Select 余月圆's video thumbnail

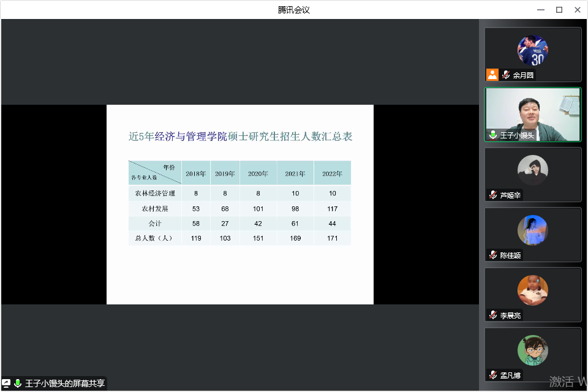(533, 52)
